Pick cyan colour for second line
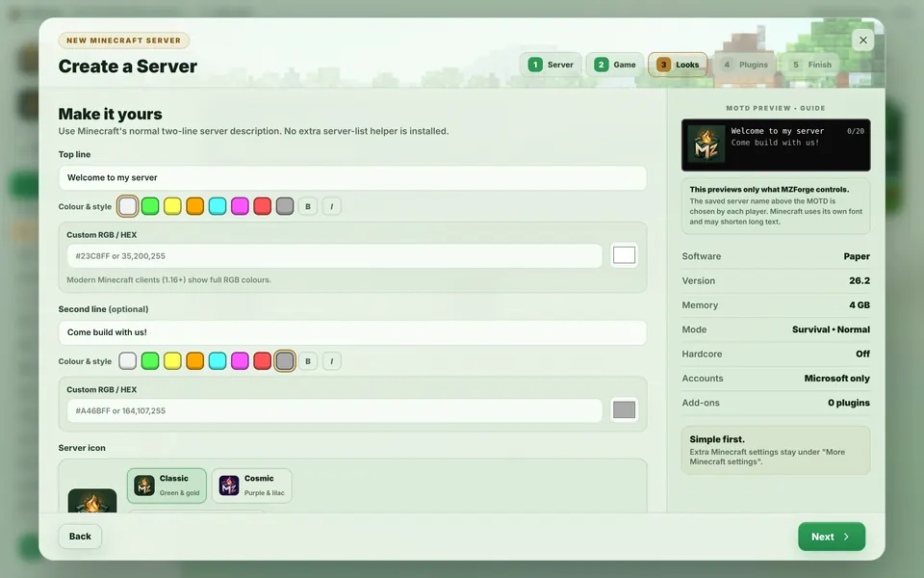 pyautogui.click(x=218, y=361)
